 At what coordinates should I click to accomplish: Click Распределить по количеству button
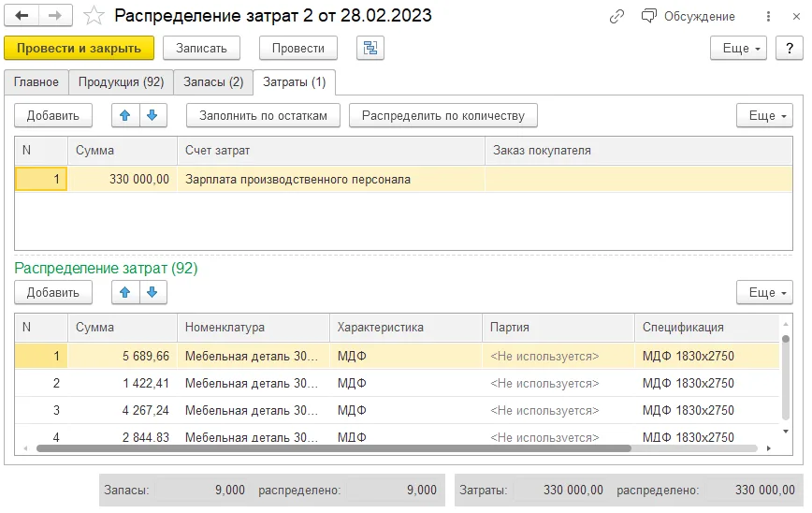pos(443,115)
